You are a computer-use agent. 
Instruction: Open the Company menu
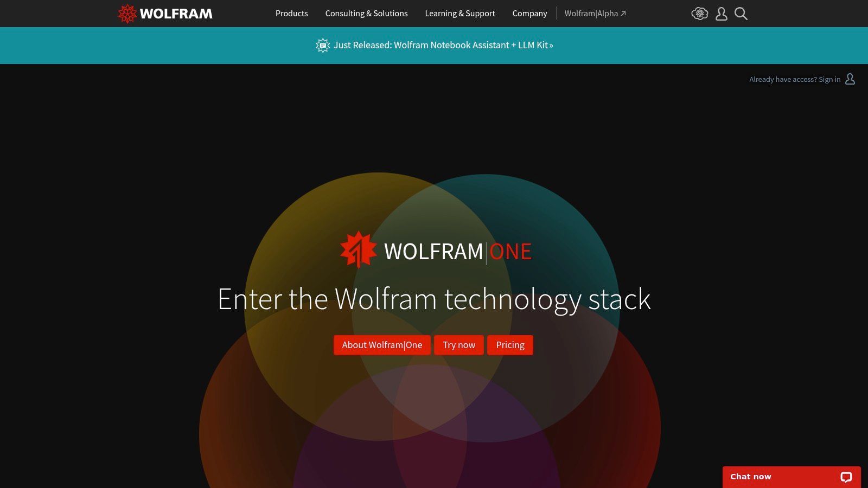tap(529, 14)
